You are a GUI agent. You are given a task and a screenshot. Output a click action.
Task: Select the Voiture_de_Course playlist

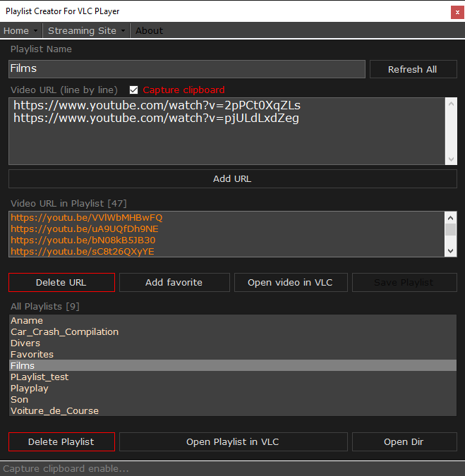(x=233, y=410)
